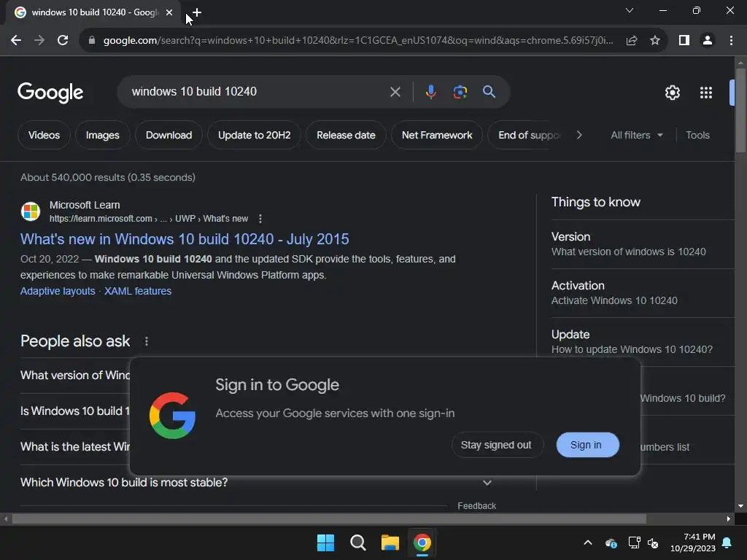
Task: Expand the 'What version of Wind…' question
Action: pyautogui.click(x=75, y=376)
